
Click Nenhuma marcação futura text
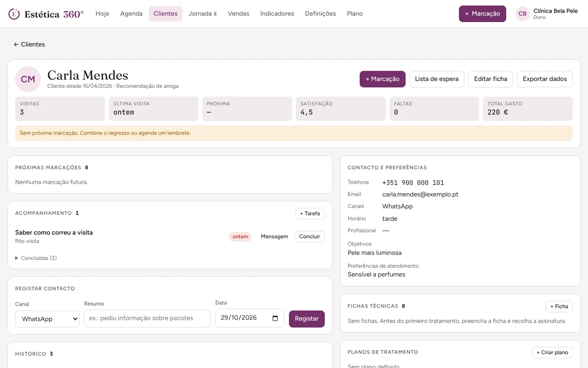(x=51, y=182)
